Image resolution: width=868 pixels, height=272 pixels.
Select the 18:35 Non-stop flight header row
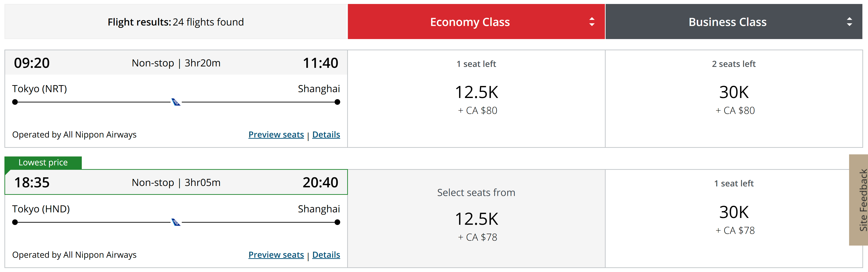click(x=176, y=182)
